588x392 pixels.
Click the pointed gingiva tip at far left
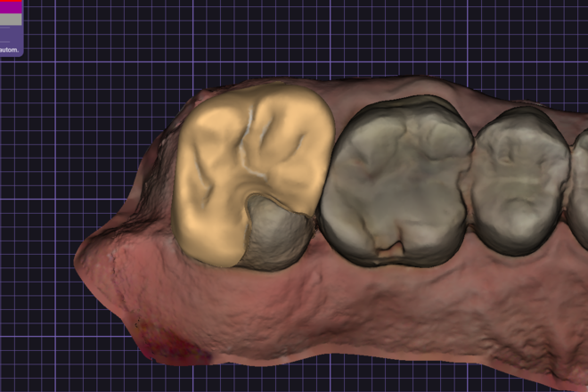click(x=80, y=259)
